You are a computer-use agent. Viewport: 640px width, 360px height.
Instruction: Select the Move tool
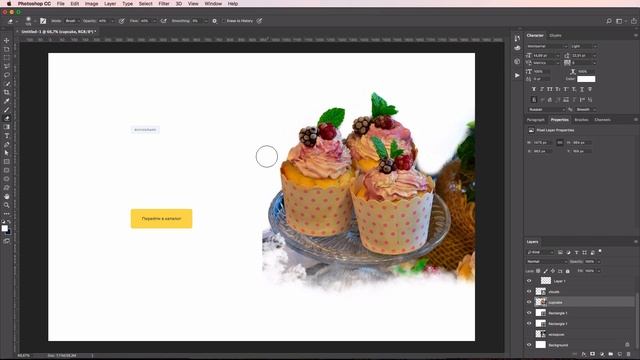[7, 40]
